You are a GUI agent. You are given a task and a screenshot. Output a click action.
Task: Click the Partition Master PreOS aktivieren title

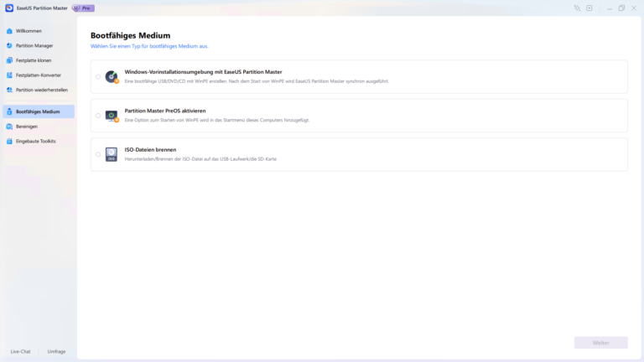tap(165, 111)
